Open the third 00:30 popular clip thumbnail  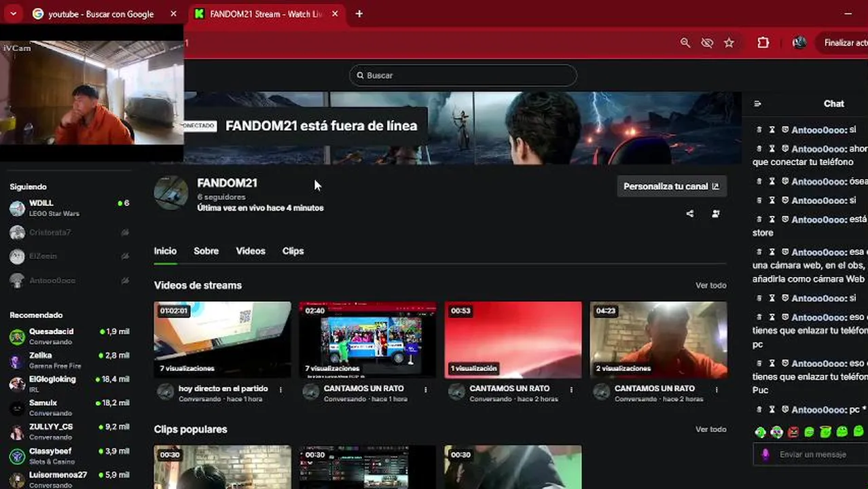[513, 467]
